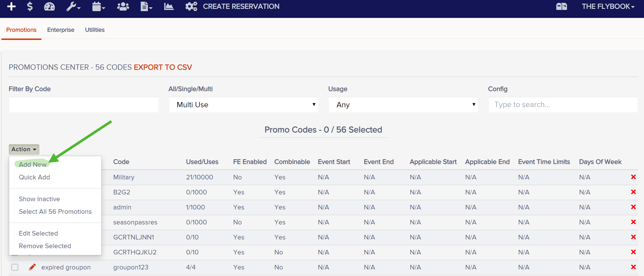Viewport: 644px width, 276px height.
Task: Click the seasonpassres code cell
Action: tap(135, 222)
